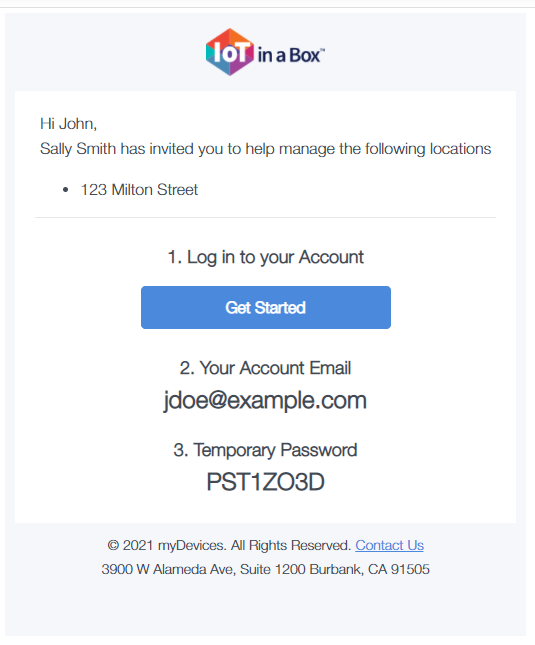535x645 pixels.
Task: Click the 3900 W Alameda Ave address line
Action: [x=266, y=569]
